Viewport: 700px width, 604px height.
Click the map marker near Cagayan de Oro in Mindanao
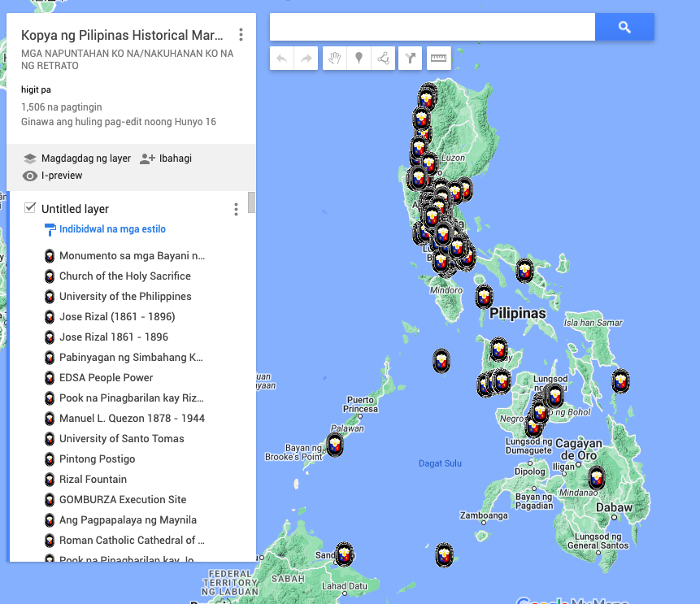597,478
